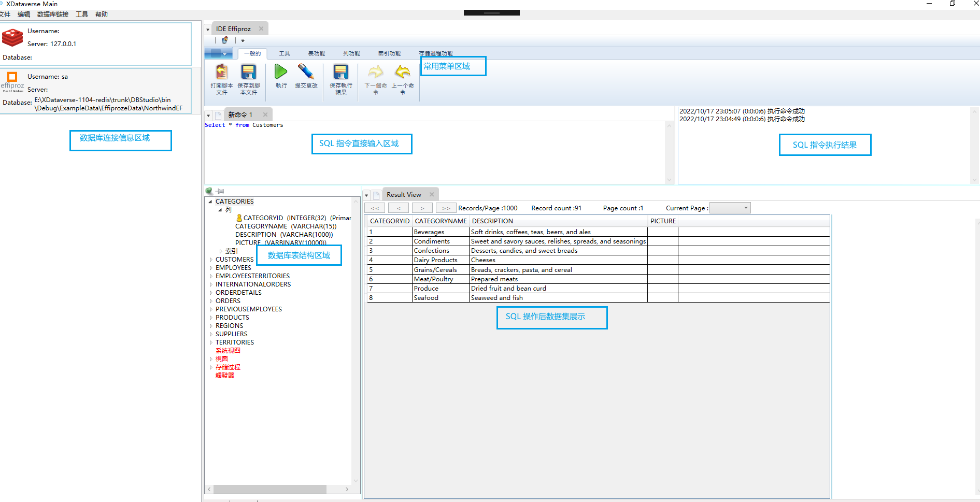Open the 数据库链接 menu in menu bar
The width and height of the screenshot is (980, 502).
click(x=53, y=15)
